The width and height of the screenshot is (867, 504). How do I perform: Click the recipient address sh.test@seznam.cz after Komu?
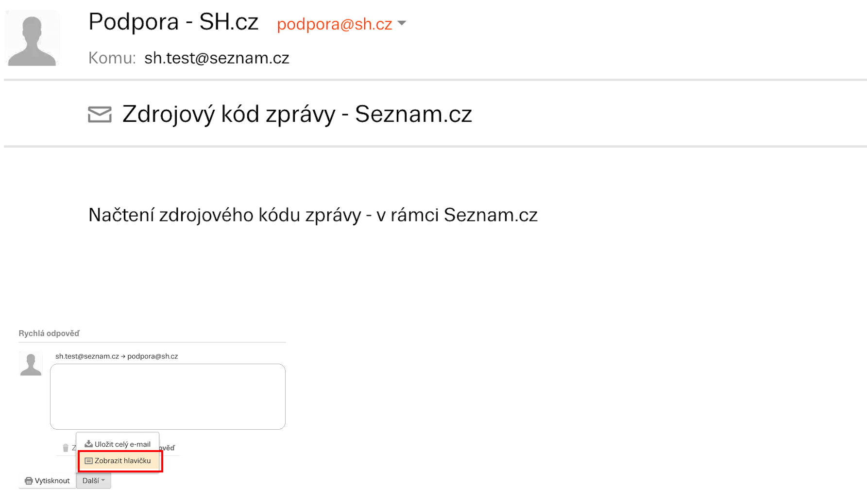[x=217, y=58]
